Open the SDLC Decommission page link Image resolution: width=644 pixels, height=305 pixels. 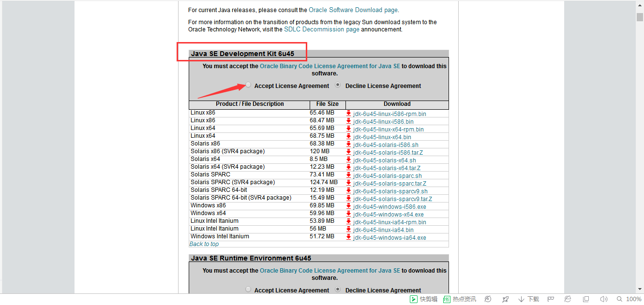click(321, 29)
